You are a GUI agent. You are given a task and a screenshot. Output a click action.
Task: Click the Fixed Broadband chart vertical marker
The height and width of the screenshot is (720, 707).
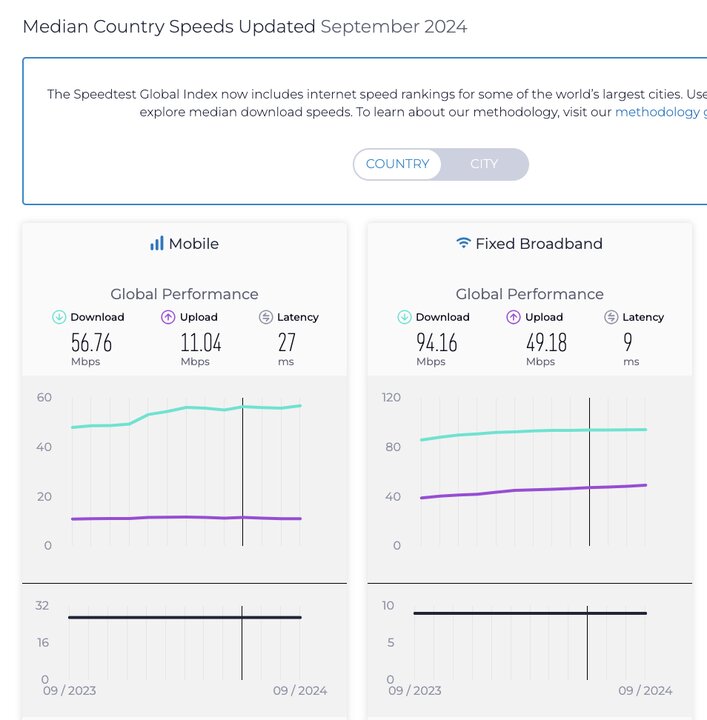(x=589, y=470)
